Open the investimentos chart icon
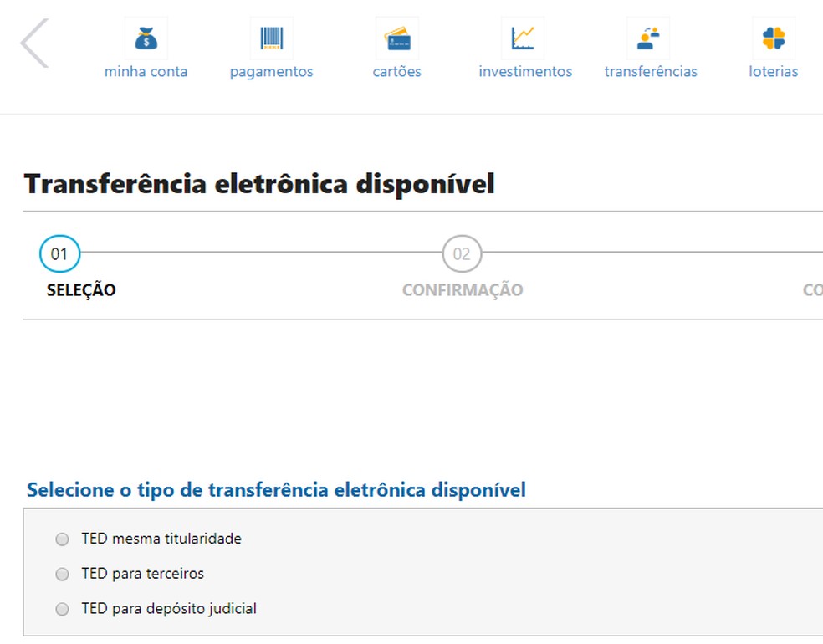Image resolution: width=823 pixels, height=644 pixels. click(x=524, y=37)
